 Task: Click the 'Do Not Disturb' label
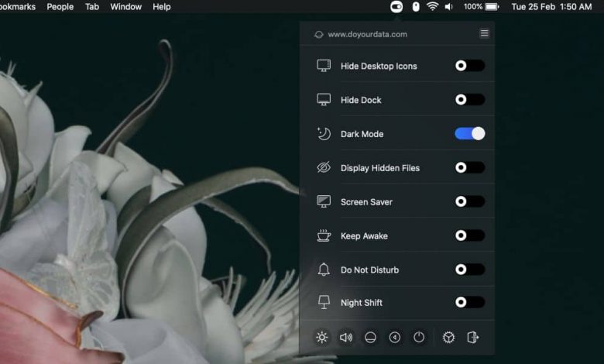(x=370, y=270)
